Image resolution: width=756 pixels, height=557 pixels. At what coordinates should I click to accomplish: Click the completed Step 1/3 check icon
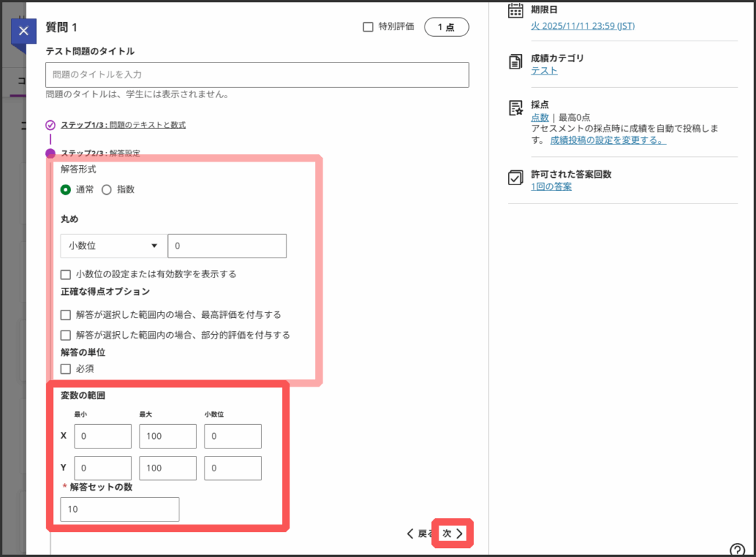(x=50, y=125)
